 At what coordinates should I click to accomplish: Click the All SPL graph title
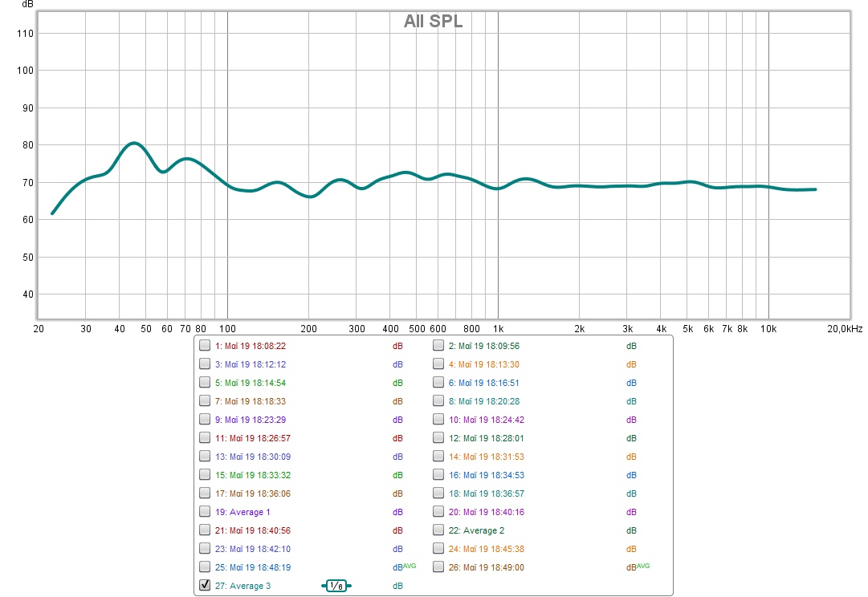433,22
